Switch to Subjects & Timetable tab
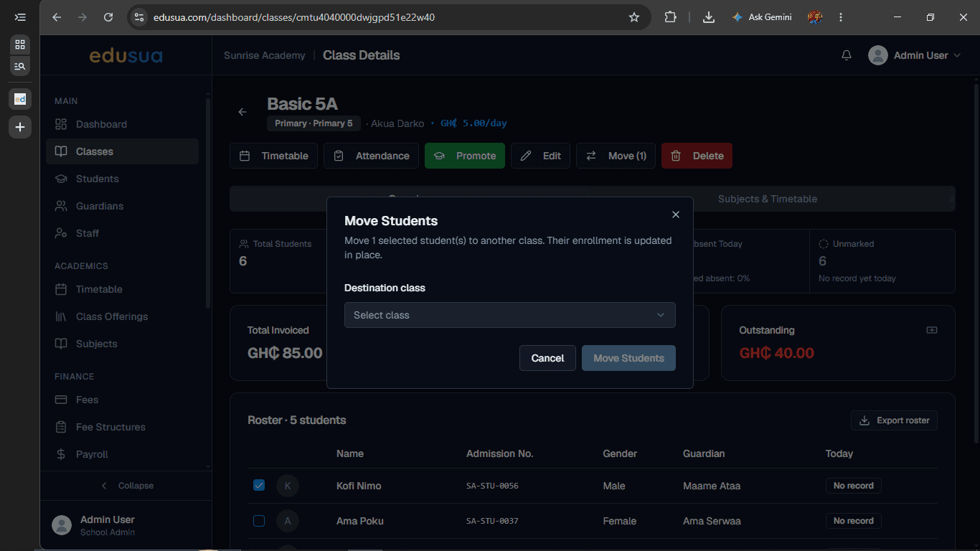Viewport: 980px width, 551px height. (x=768, y=199)
